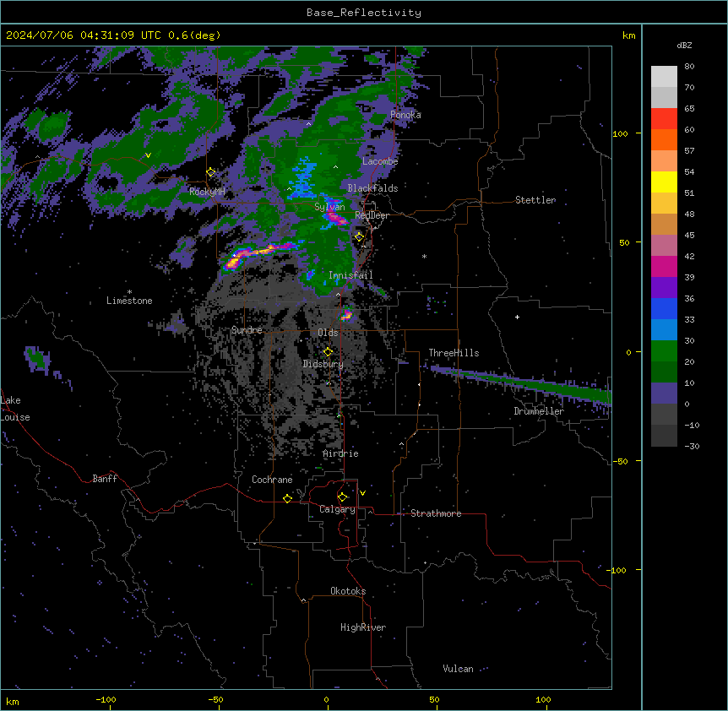Click the yellow diamond marker below Cochrane

(287, 498)
